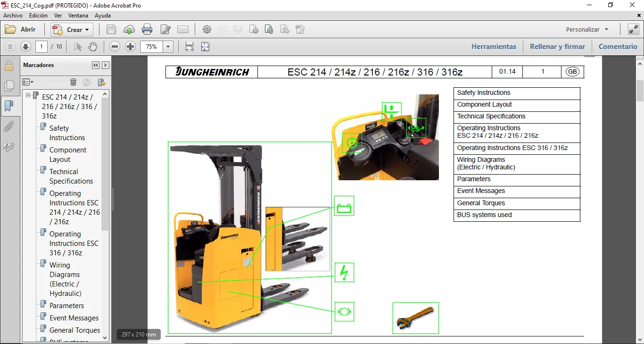This screenshot has height=344, width=644.
Task: Open the Crear dropdown button
Action: click(x=72, y=30)
